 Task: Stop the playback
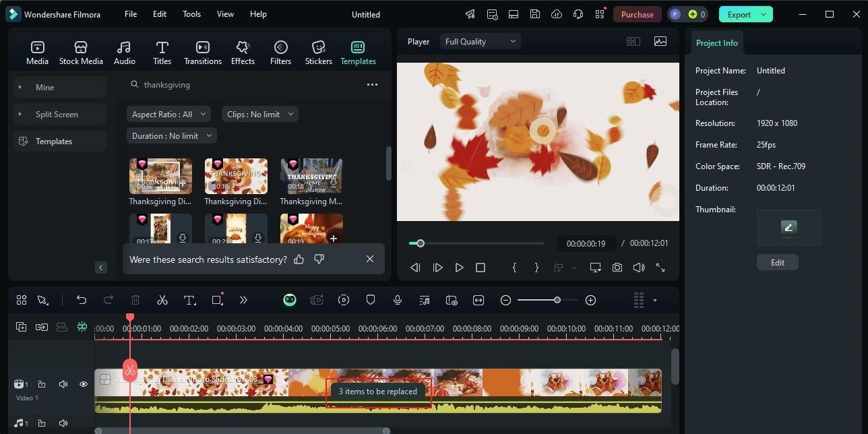coord(480,268)
